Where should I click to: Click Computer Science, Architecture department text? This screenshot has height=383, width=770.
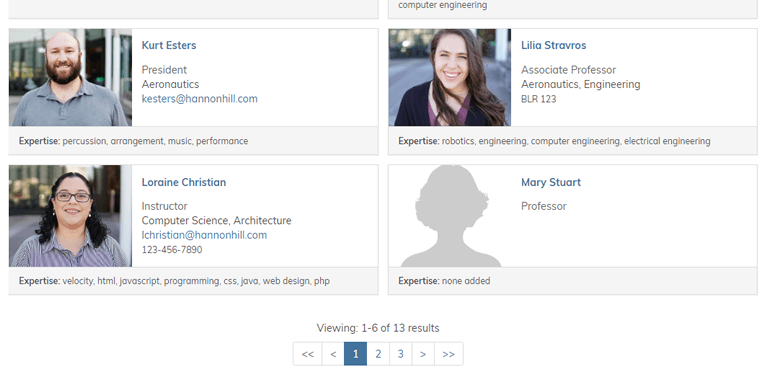tap(217, 220)
